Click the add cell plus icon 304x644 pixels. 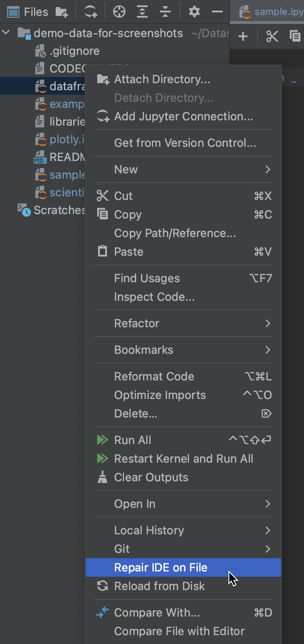[x=243, y=36]
